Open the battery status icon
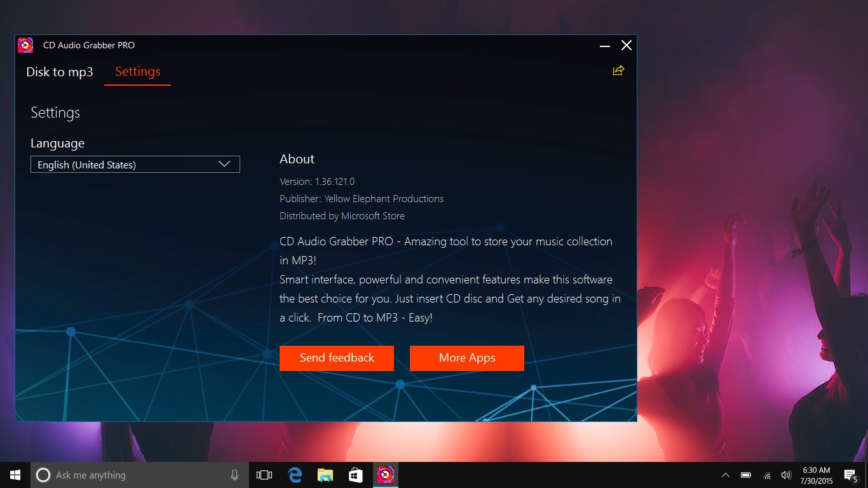Image resolution: width=868 pixels, height=488 pixels. [745, 475]
